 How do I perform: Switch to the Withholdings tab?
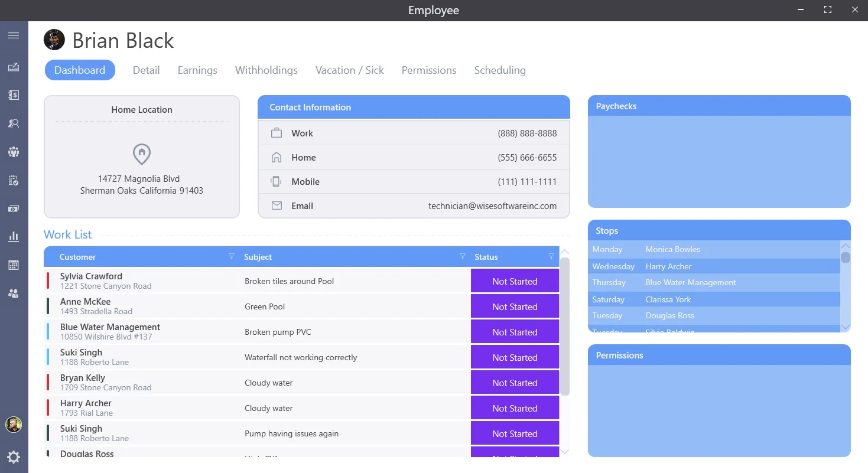266,70
